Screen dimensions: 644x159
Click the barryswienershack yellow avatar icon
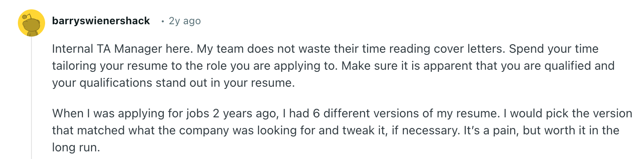point(31,24)
